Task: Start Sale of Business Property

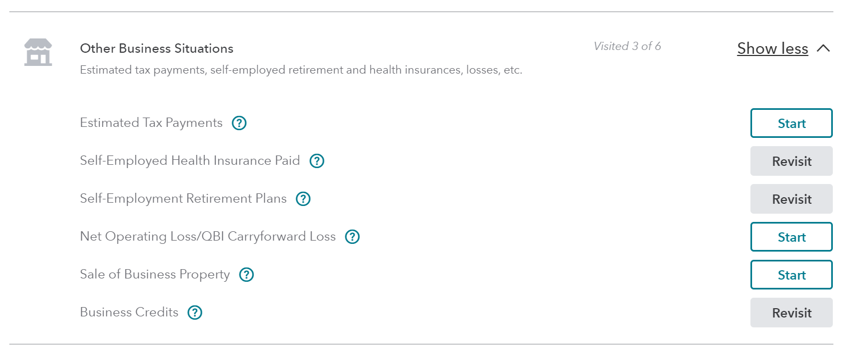Action: click(x=791, y=275)
